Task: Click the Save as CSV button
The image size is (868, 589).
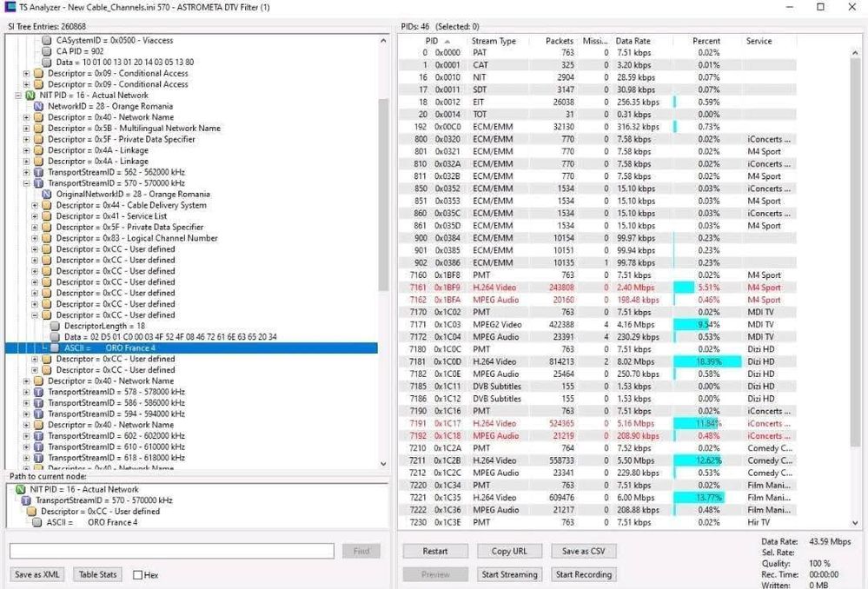Action: (582, 552)
